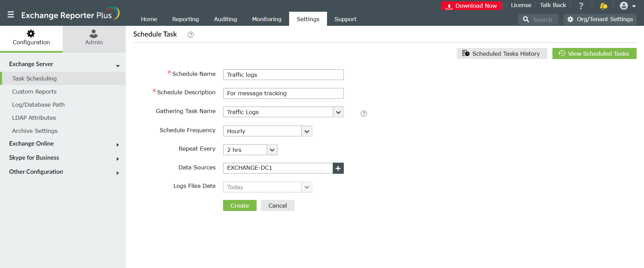The image size is (644, 268).
Task: Click the Schedule Name input field
Action: point(283,75)
